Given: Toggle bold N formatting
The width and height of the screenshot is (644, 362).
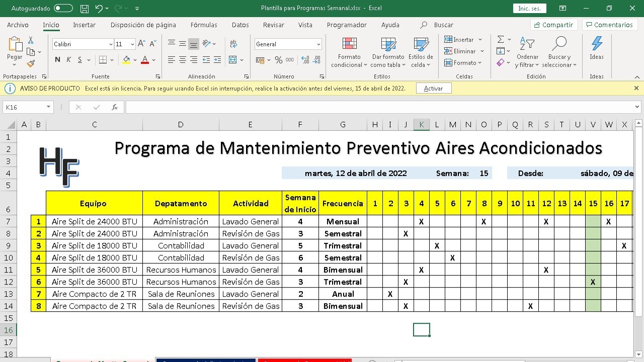Looking at the screenshot, I should pos(57,60).
